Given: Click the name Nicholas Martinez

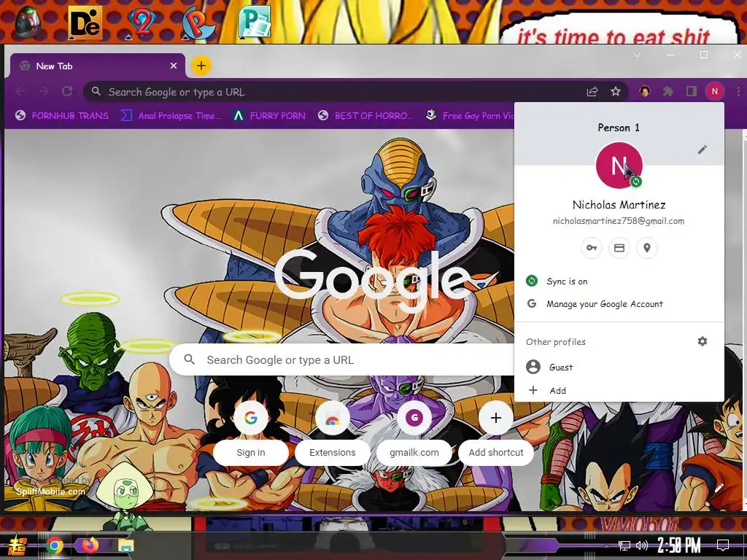Looking at the screenshot, I should 619,205.
